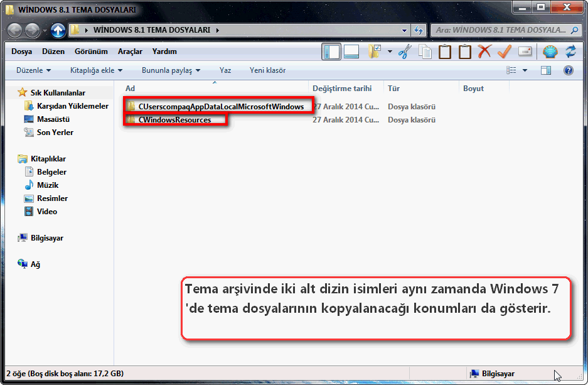
Task: Open the view options dropdown arrow
Action: click(525, 70)
